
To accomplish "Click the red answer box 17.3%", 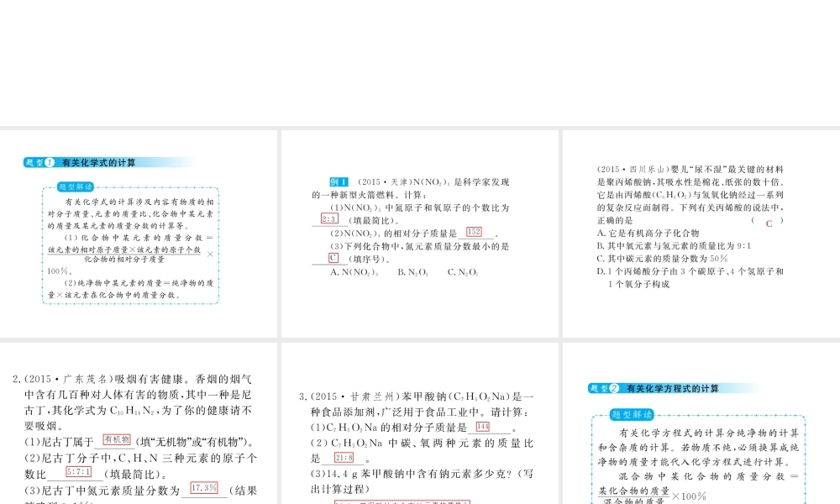I will point(204,488).
